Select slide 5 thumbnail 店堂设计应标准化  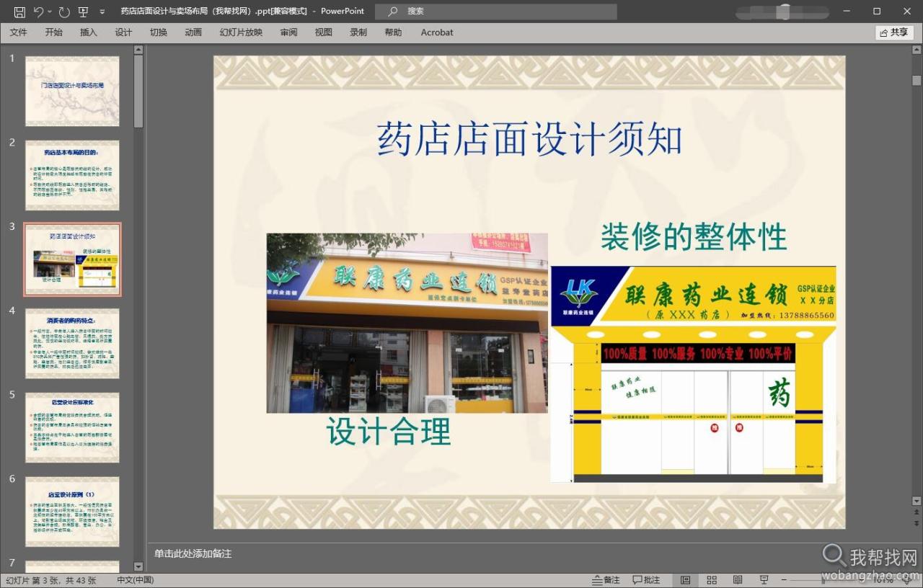[72, 427]
